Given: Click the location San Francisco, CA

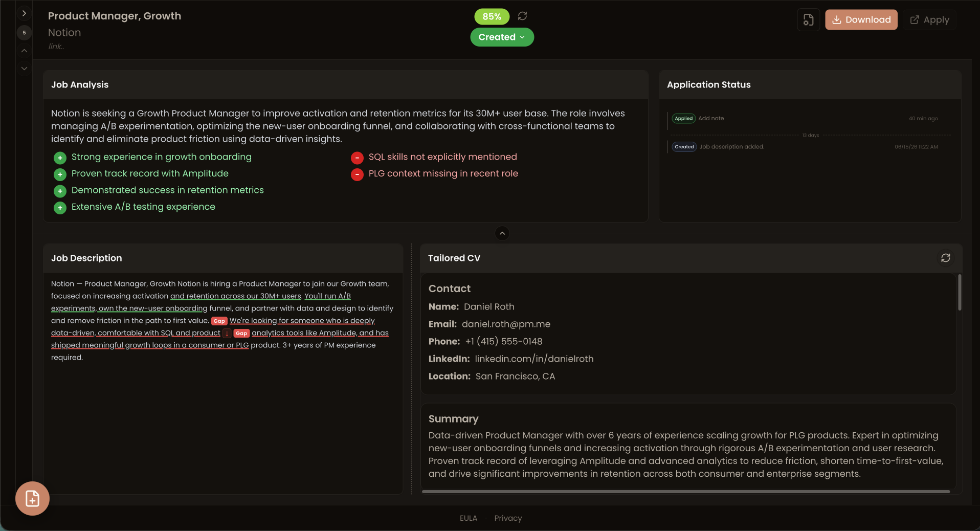Looking at the screenshot, I should click(515, 376).
